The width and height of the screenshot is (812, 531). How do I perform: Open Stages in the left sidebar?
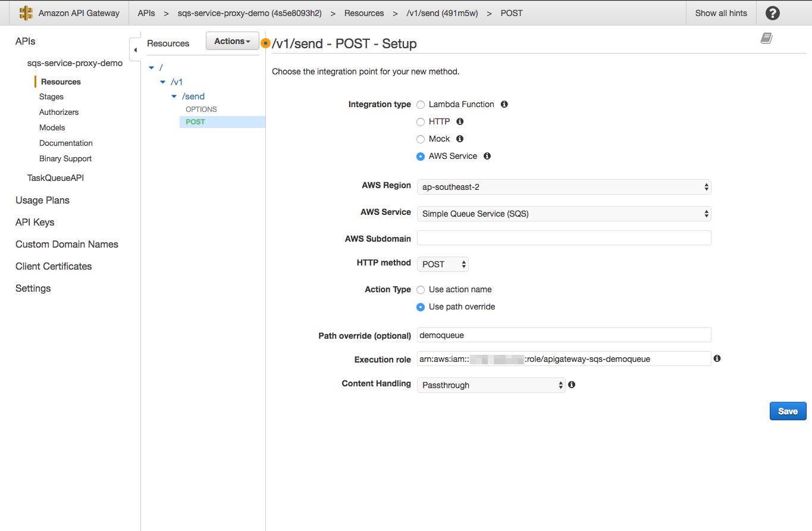click(x=51, y=96)
